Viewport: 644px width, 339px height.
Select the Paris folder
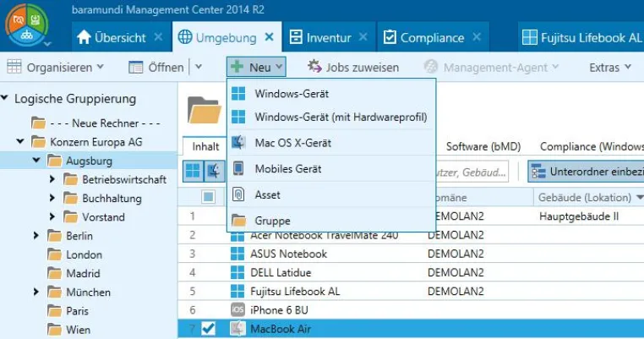(68, 311)
